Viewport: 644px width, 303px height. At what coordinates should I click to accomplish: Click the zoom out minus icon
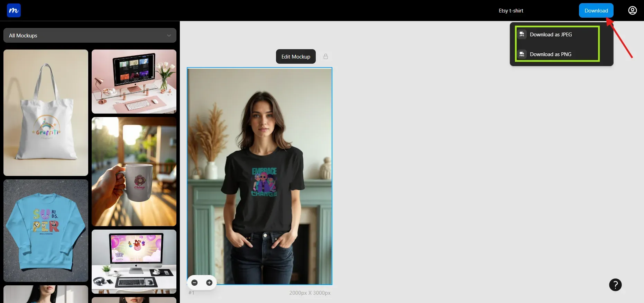[x=195, y=283]
